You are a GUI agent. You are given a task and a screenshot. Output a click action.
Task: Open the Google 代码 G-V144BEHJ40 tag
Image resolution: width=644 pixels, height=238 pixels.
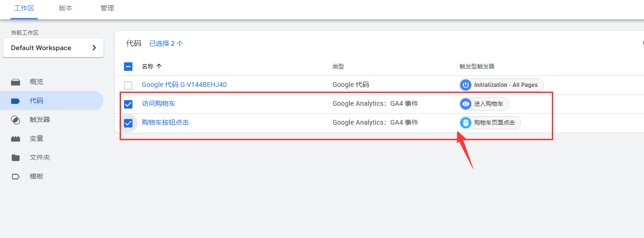pyautogui.click(x=184, y=85)
